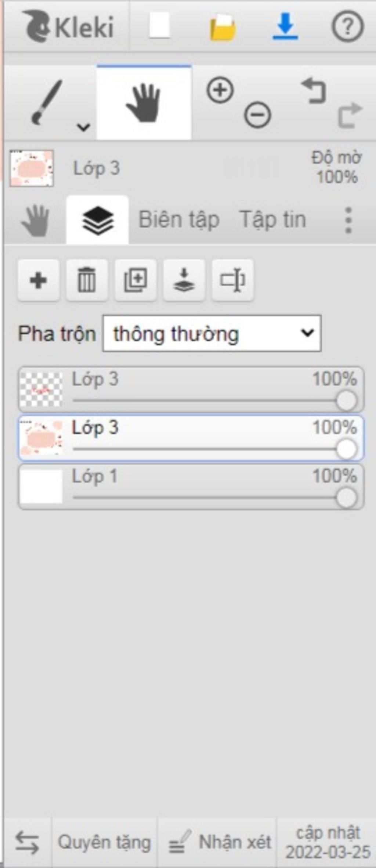This screenshot has height=868, width=376.
Task: Rename the layer with the text icon
Action: (232, 280)
